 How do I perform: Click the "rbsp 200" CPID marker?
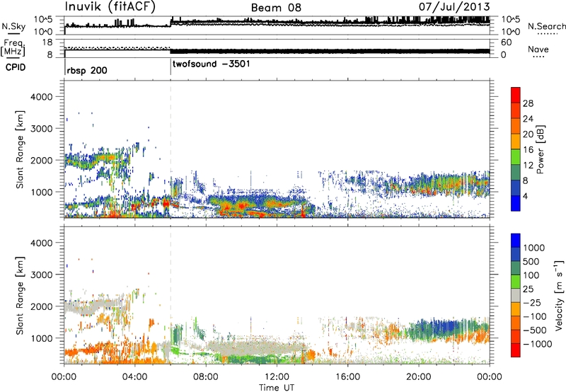click(x=87, y=70)
